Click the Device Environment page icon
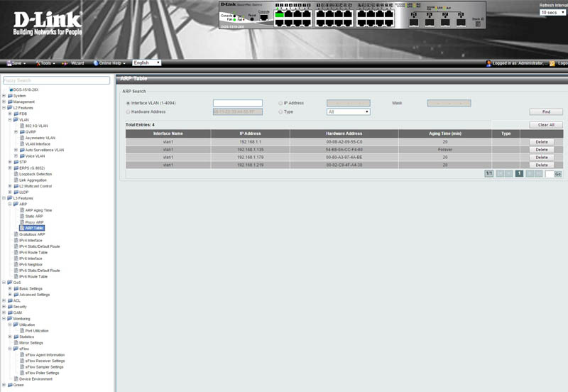The image size is (568, 392). pos(16,379)
